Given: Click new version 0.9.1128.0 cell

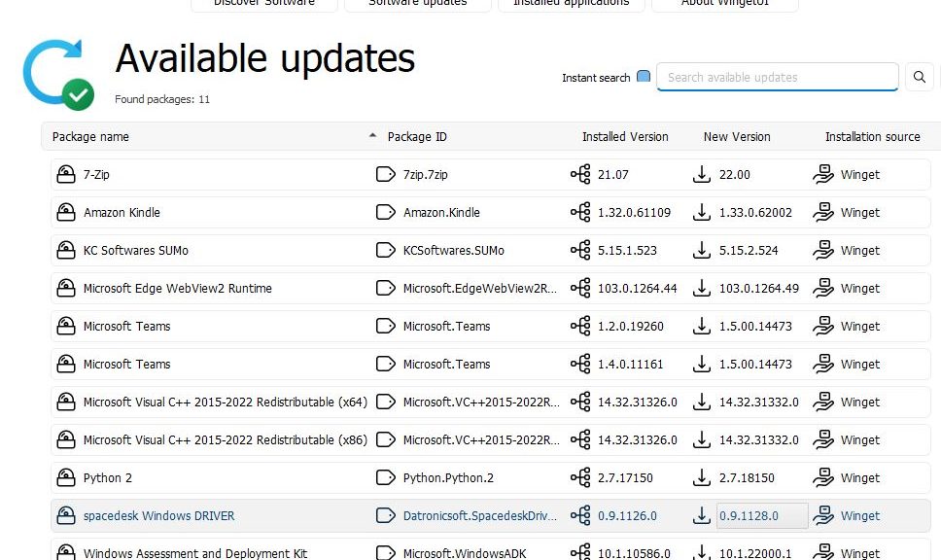Looking at the screenshot, I should click(x=762, y=515).
